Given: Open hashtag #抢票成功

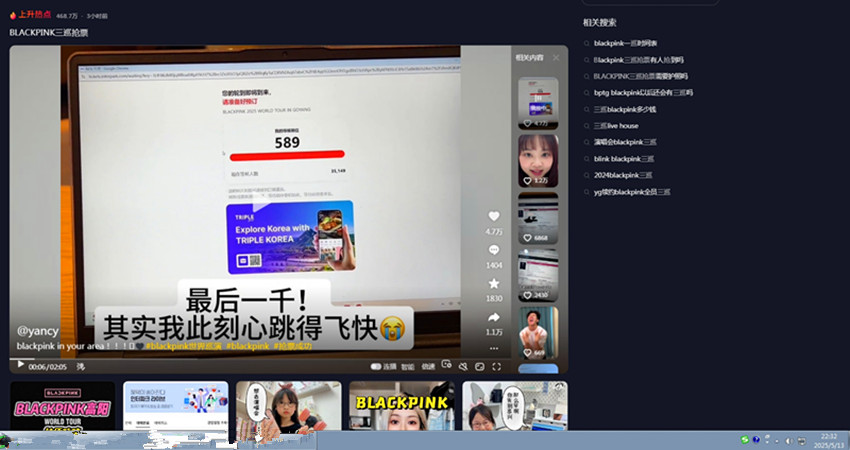Looking at the screenshot, I should point(293,346).
